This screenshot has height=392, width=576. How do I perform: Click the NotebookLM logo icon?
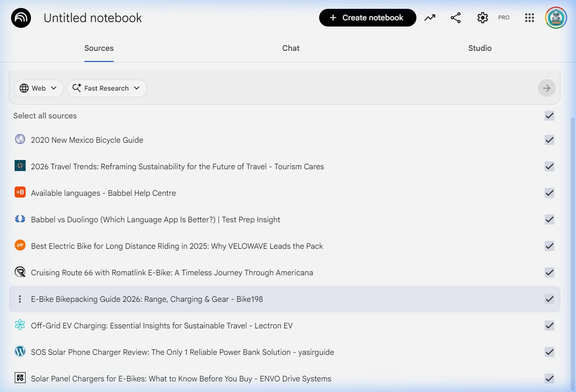pyautogui.click(x=21, y=18)
